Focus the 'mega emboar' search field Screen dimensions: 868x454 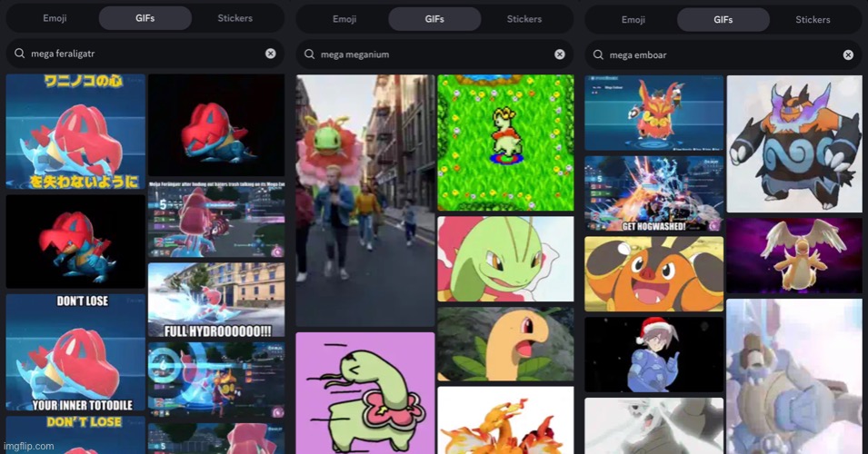723,54
